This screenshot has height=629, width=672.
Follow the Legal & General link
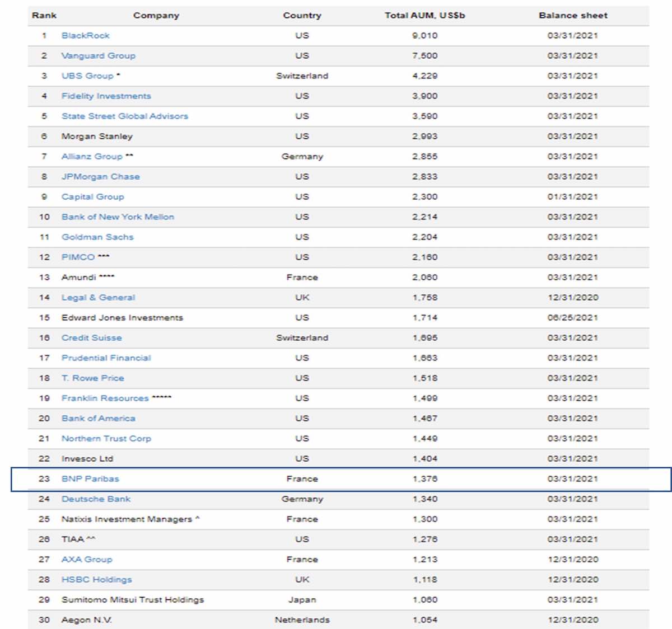tap(99, 297)
